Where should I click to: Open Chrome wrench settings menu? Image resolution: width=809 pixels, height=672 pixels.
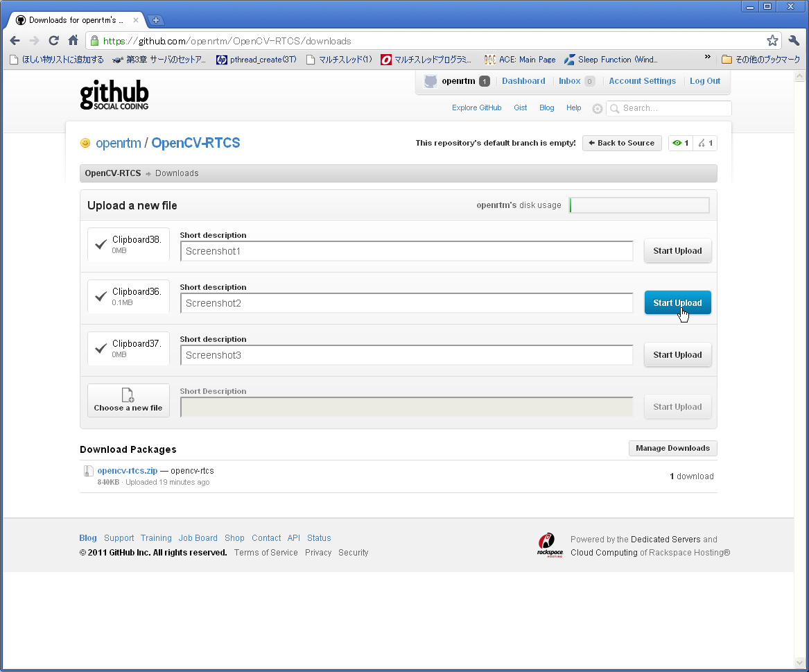click(794, 40)
